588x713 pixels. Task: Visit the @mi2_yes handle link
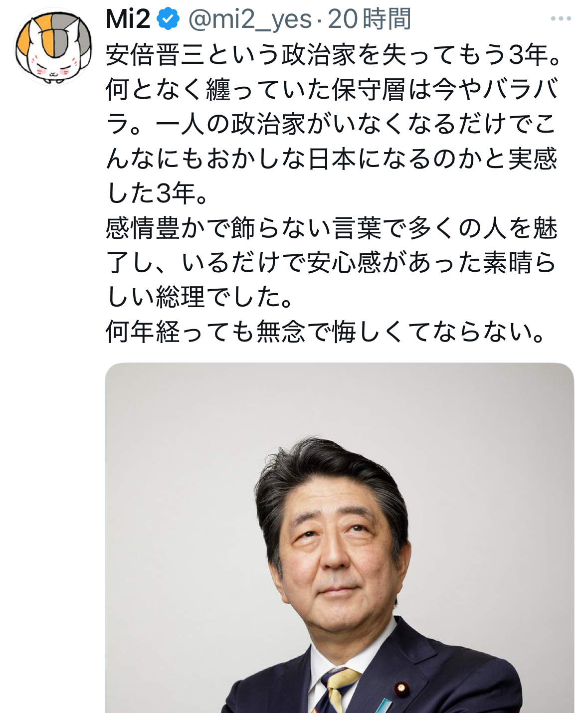250,20
